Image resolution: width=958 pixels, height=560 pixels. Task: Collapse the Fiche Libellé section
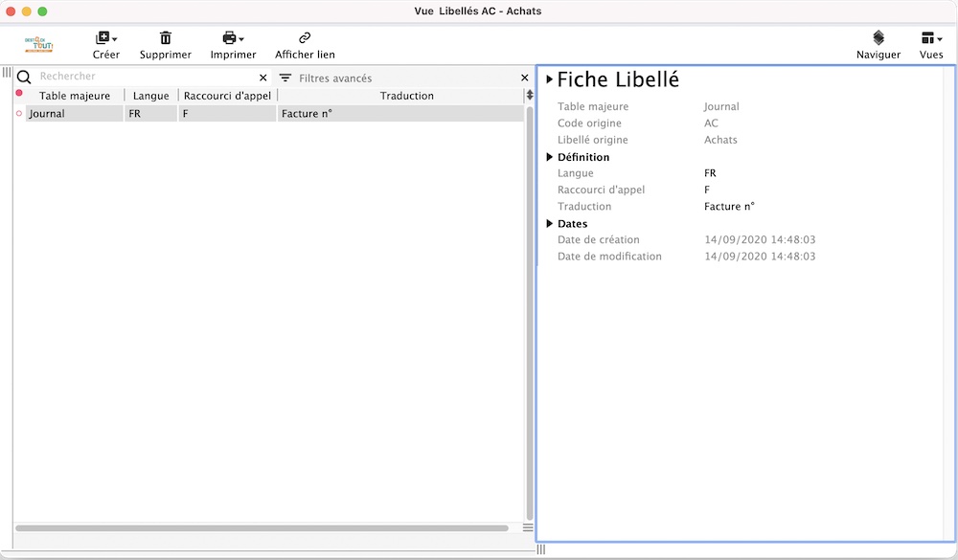click(549, 79)
